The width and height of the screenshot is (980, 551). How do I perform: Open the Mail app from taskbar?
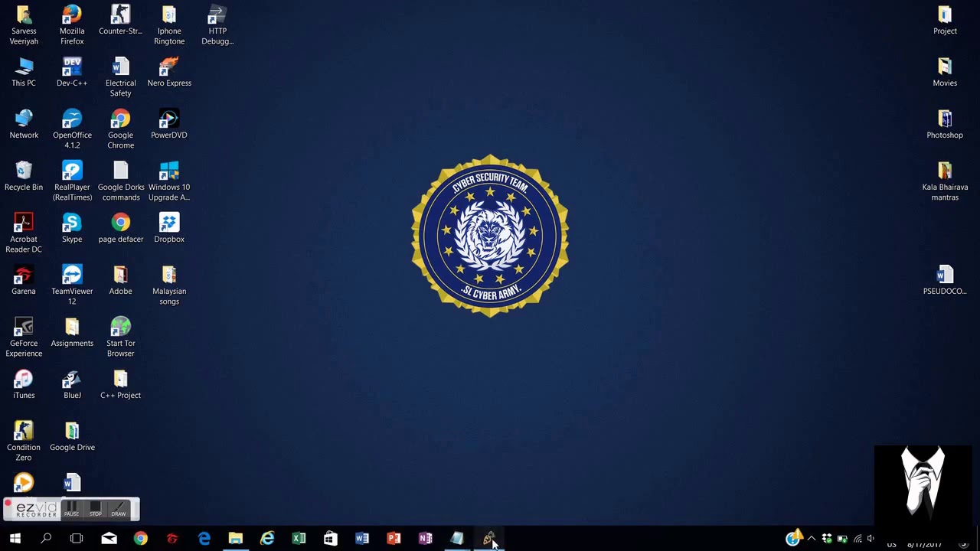click(109, 539)
